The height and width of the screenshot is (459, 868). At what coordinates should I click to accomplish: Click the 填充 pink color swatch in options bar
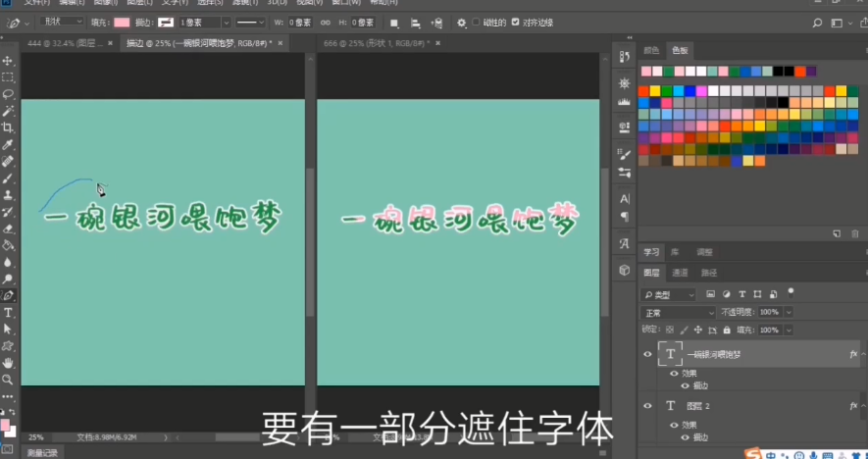[122, 23]
